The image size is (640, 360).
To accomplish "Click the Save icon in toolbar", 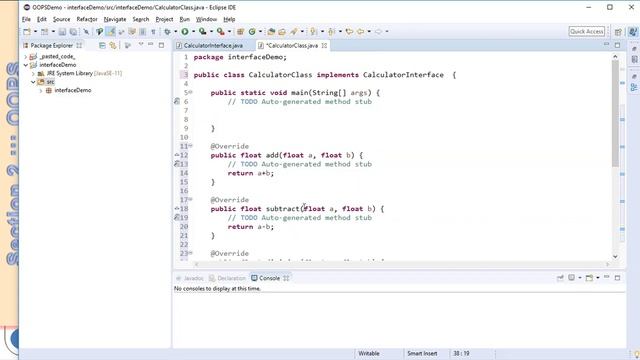I will pos(62,31).
